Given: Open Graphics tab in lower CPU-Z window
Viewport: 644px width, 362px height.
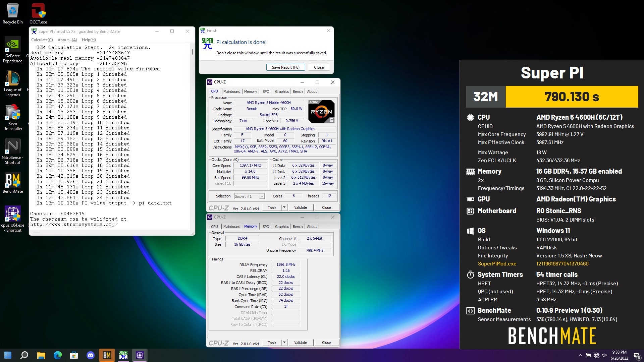Looking at the screenshot, I should point(282,227).
